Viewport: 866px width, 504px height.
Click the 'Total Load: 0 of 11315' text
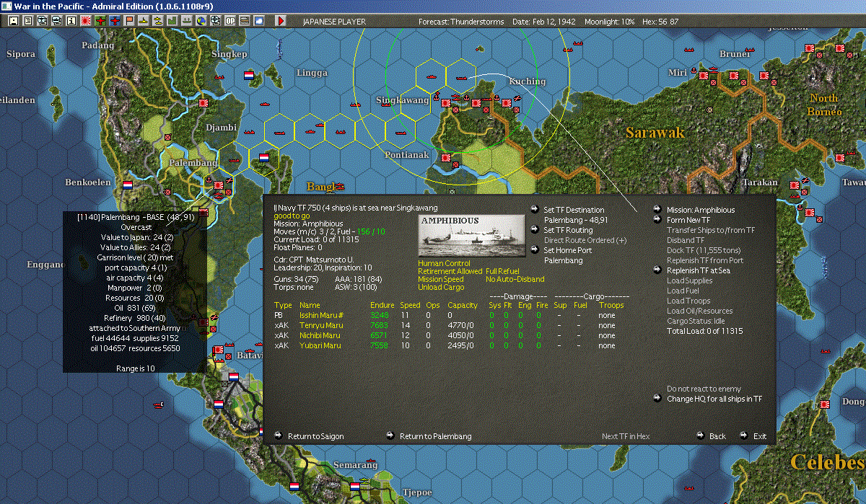pyautogui.click(x=704, y=331)
